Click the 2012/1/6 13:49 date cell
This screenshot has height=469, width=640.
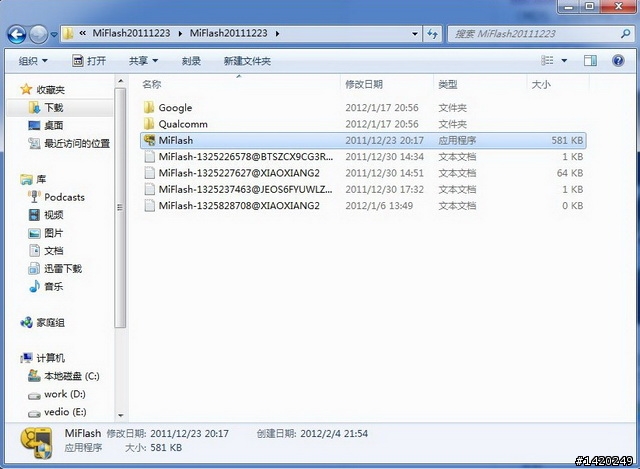pyautogui.click(x=379, y=206)
